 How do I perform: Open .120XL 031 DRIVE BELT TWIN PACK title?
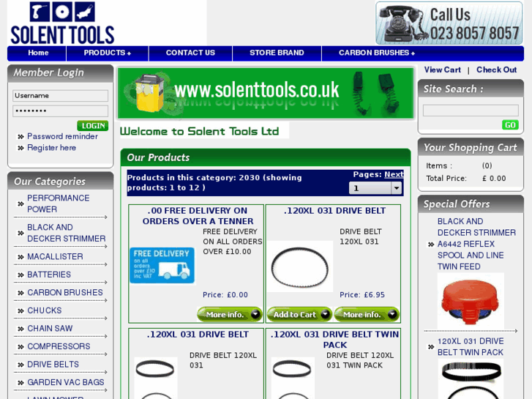pos(335,340)
